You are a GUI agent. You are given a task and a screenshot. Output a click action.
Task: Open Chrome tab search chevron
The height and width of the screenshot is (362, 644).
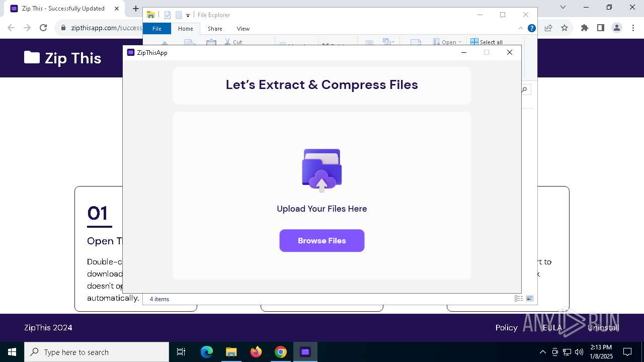pyautogui.click(x=563, y=7)
